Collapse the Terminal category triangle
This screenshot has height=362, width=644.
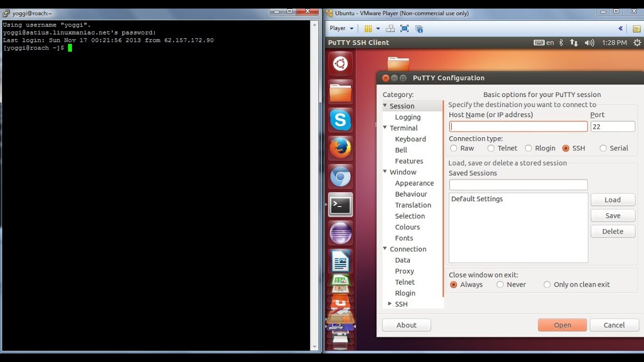385,128
